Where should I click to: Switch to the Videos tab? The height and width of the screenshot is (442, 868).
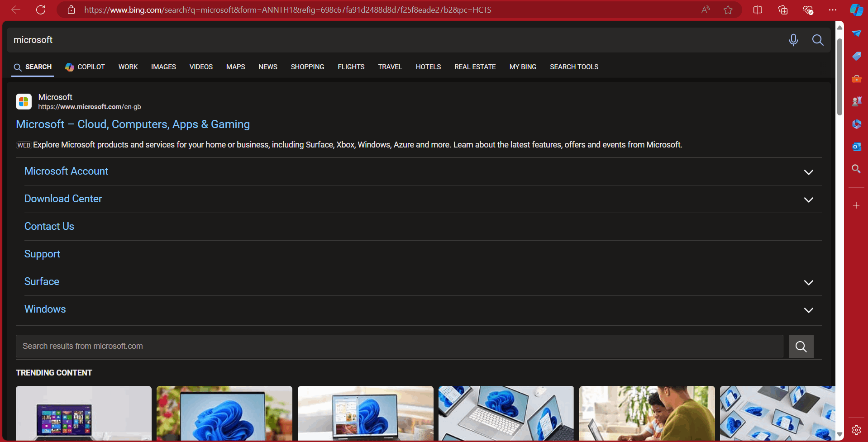tap(201, 67)
